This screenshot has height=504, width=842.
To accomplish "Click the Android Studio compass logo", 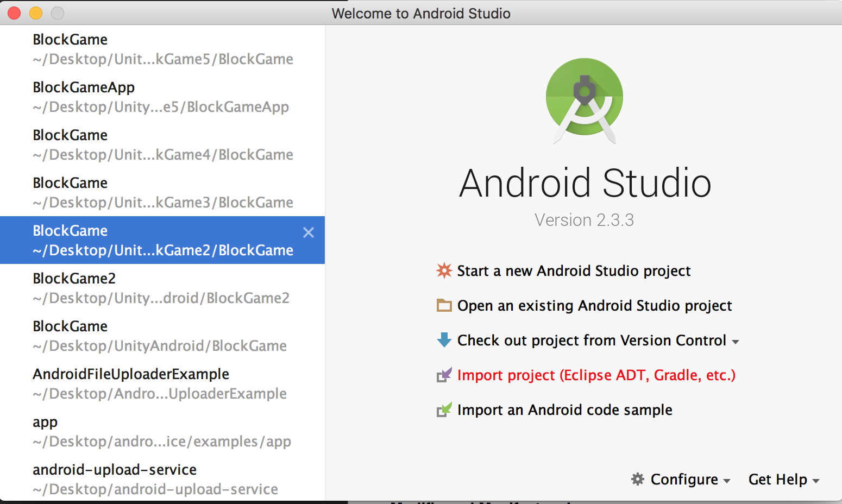I will [x=585, y=101].
